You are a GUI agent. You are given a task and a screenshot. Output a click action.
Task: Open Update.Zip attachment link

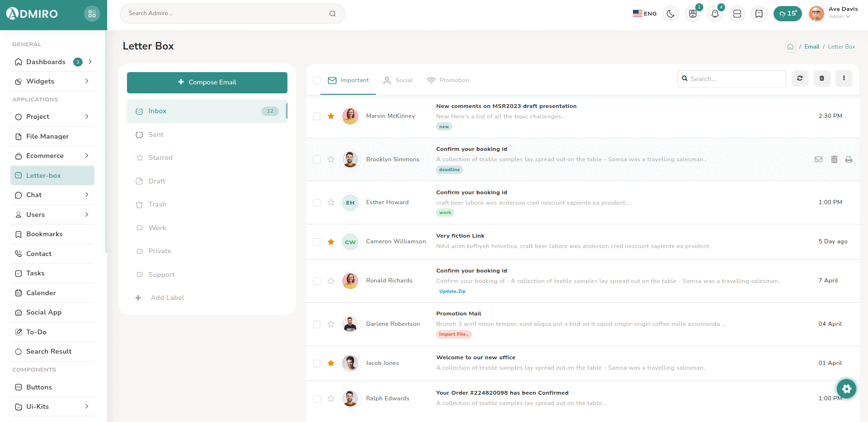tap(452, 291)
